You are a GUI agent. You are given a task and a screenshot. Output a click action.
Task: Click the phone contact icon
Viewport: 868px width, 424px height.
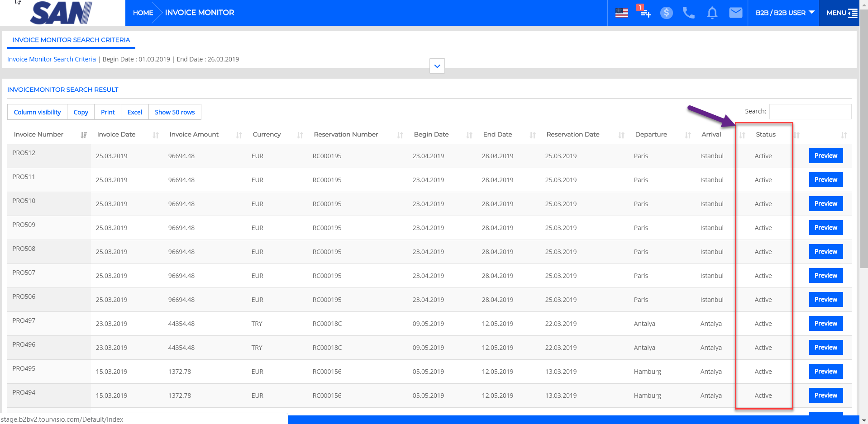pos(688,13)
